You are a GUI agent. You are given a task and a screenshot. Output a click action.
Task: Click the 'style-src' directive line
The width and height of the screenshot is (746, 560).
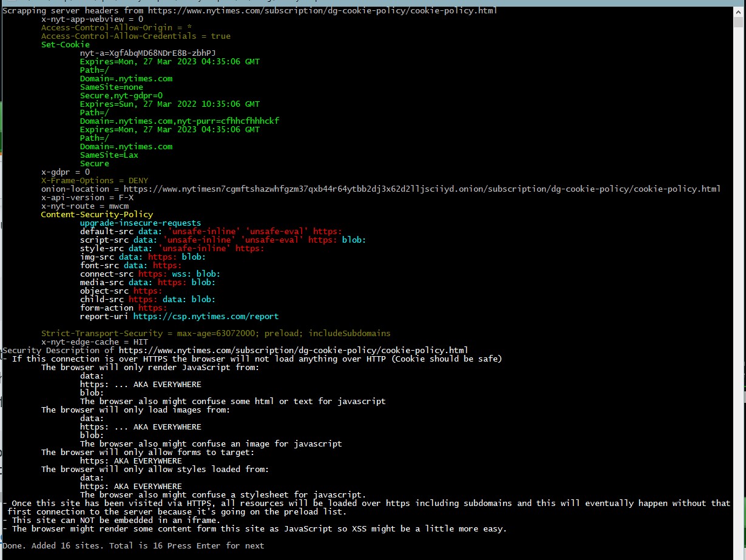tap(172, 248)
